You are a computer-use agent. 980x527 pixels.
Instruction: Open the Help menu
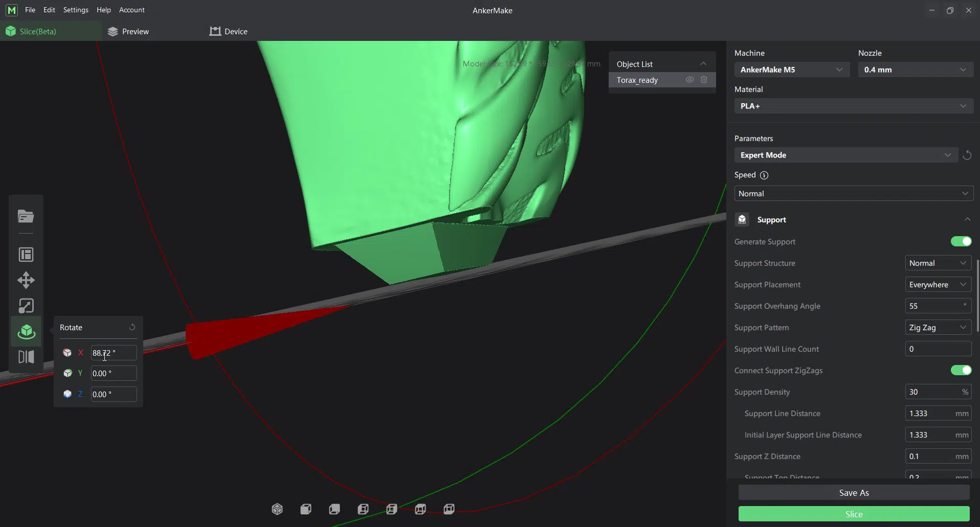(104, 10)
